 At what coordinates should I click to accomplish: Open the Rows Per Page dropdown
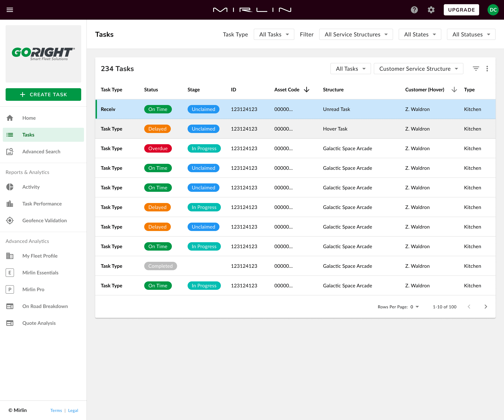414,307
